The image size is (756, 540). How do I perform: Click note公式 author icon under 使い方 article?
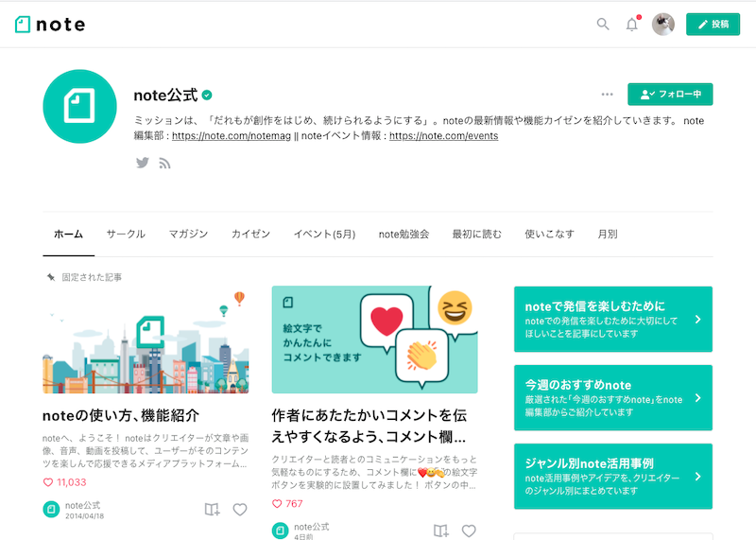tap(51, 509)
